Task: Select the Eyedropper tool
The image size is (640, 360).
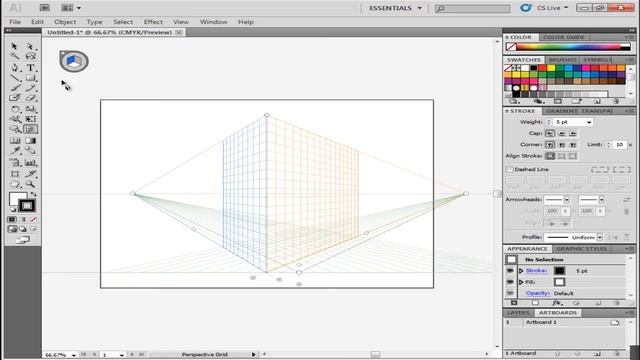Action: click(x=15, y=151)
